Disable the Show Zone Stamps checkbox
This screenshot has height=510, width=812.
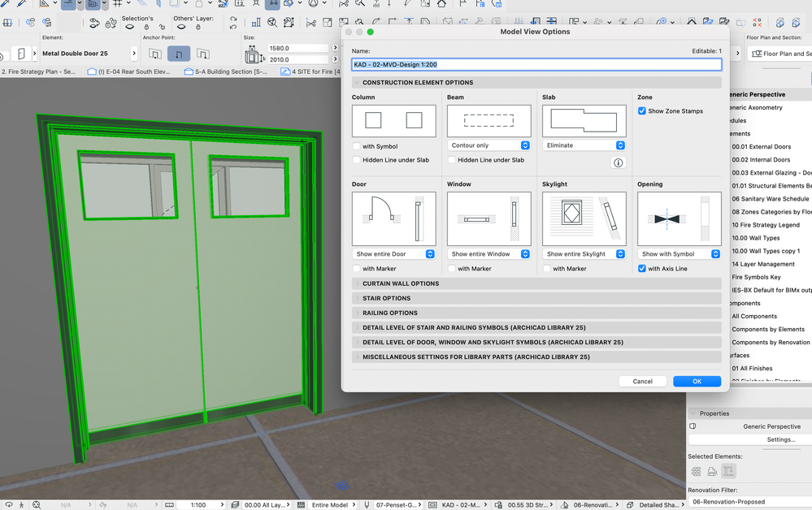point(642,111)
